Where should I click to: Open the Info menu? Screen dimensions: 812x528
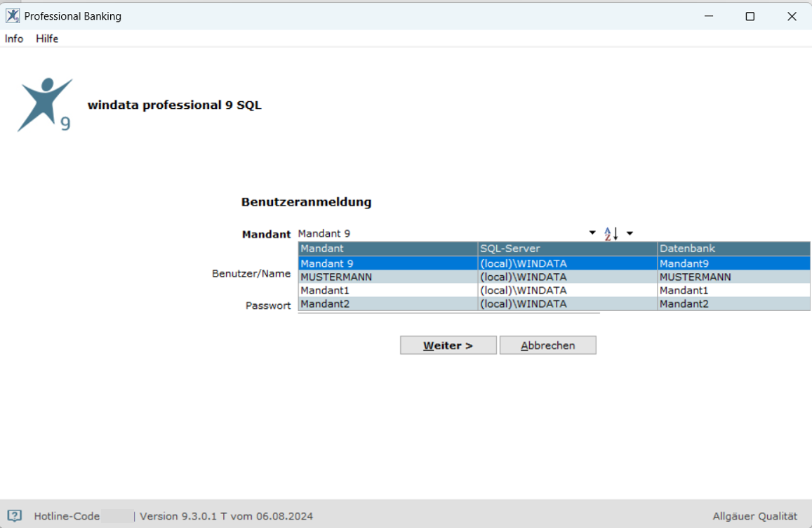[x=14, y=39]
